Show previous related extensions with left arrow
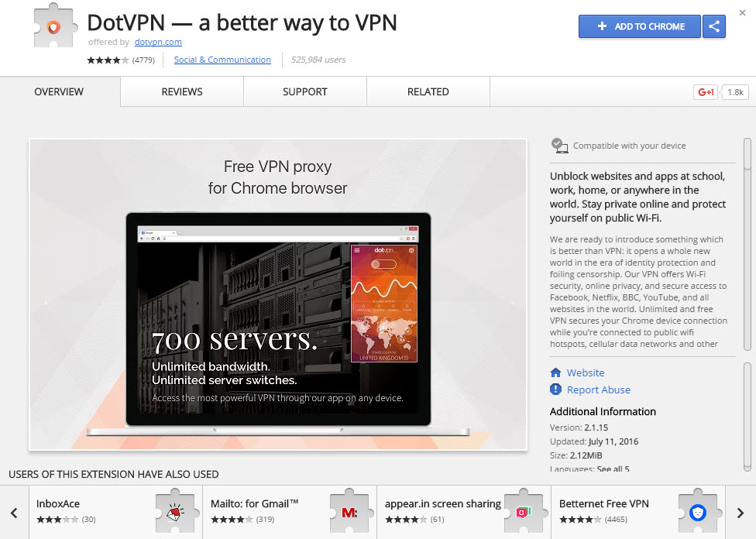The image size is (756, 539). [x=15, y=513]
